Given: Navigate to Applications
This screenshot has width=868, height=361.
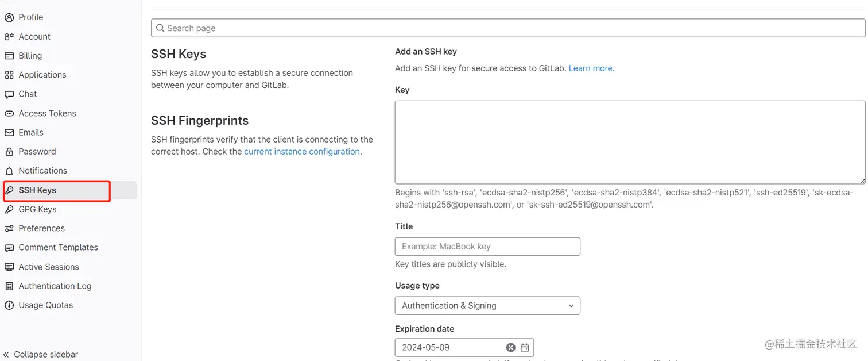Looking at the screenshot, I should pyautogui.click(x=42, y=75).
